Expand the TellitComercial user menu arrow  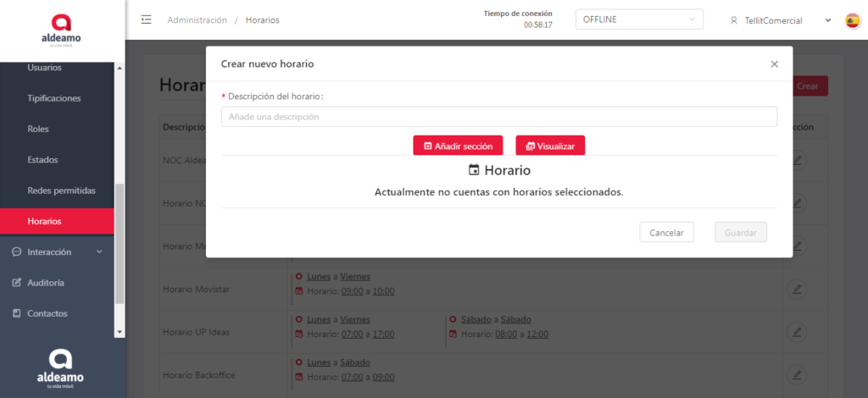[828, 20]
